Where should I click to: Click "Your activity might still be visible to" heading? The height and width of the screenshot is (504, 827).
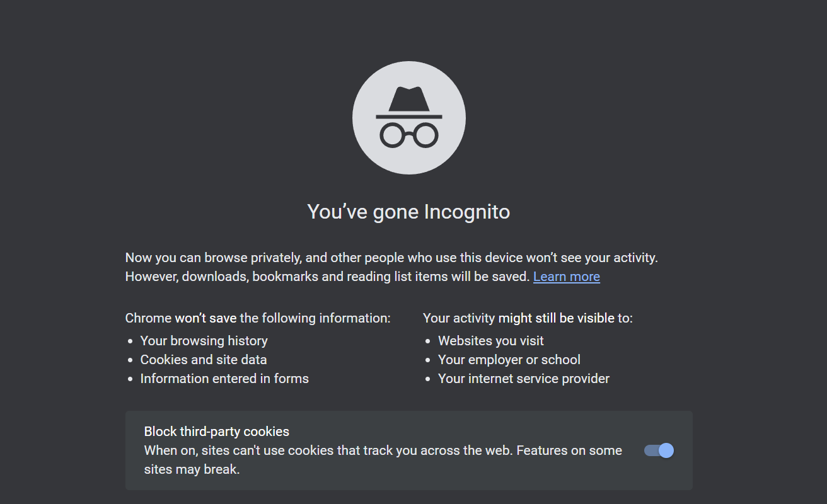[x=528, y=318]
